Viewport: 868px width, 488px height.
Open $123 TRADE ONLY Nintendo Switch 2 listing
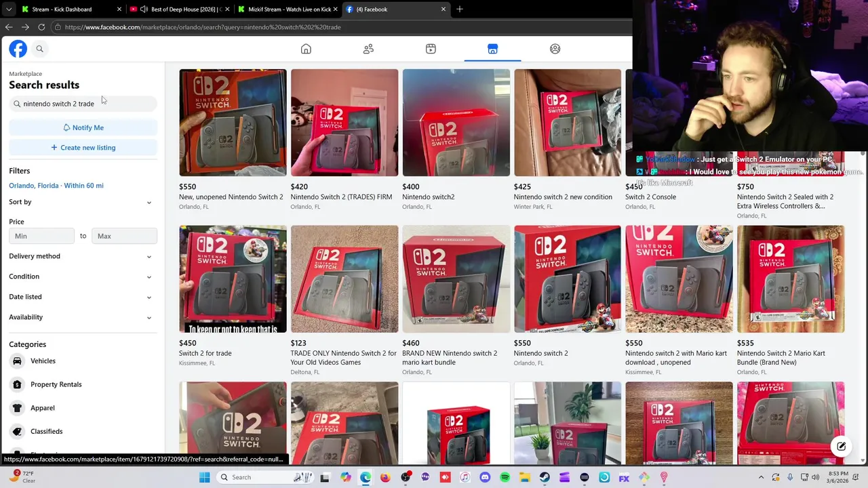tap(344, 300)
